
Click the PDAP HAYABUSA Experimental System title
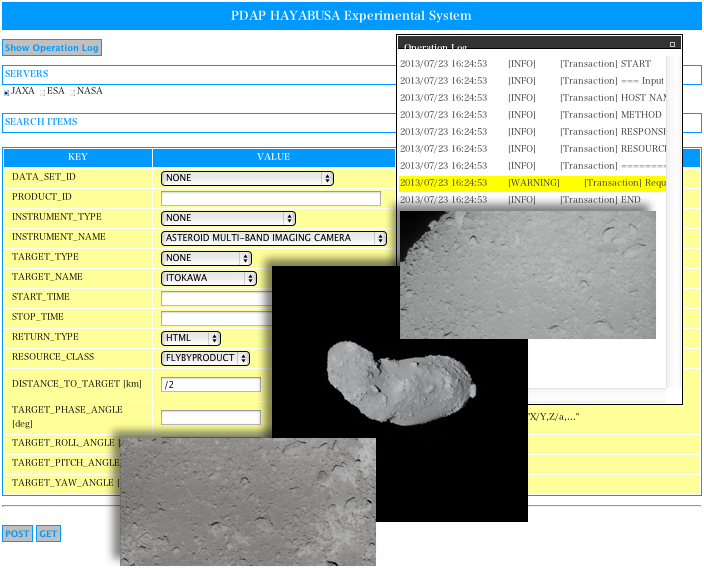pyautogui.click(x=351, y=16)
